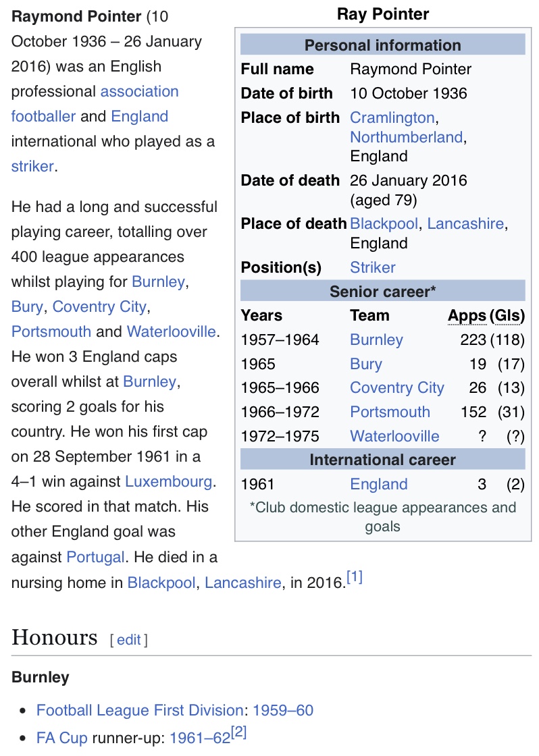Open the Cramlington link in the infobox

click(x=392, y=117)
